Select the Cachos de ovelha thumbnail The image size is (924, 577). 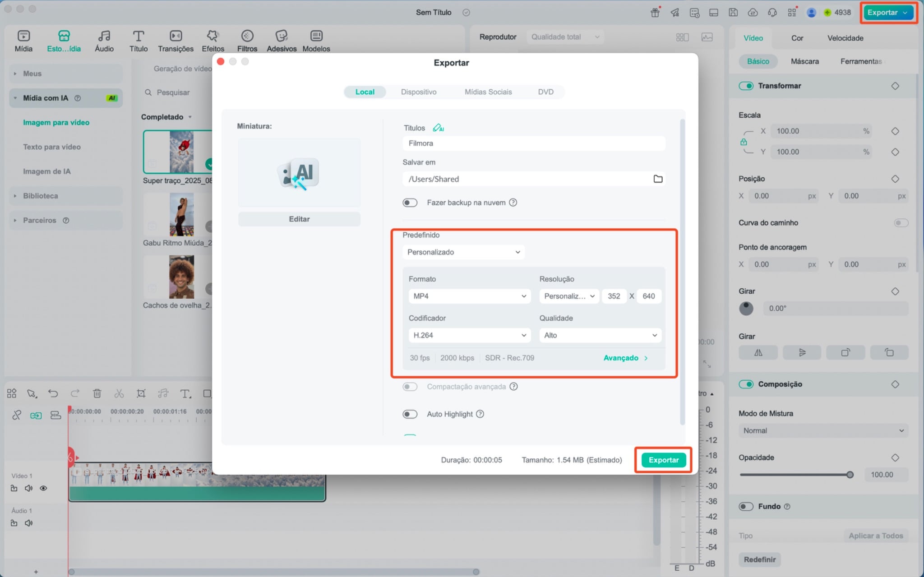pos(181,277)
